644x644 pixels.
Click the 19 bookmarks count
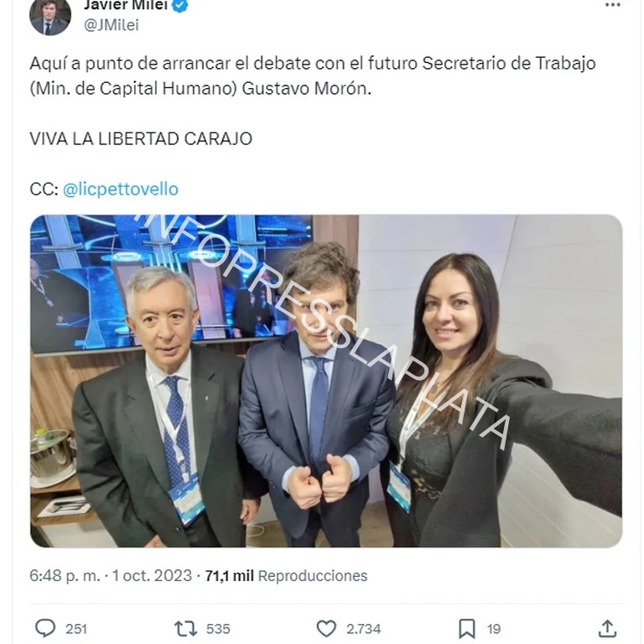pyautogui.click(x=494, y=629)
